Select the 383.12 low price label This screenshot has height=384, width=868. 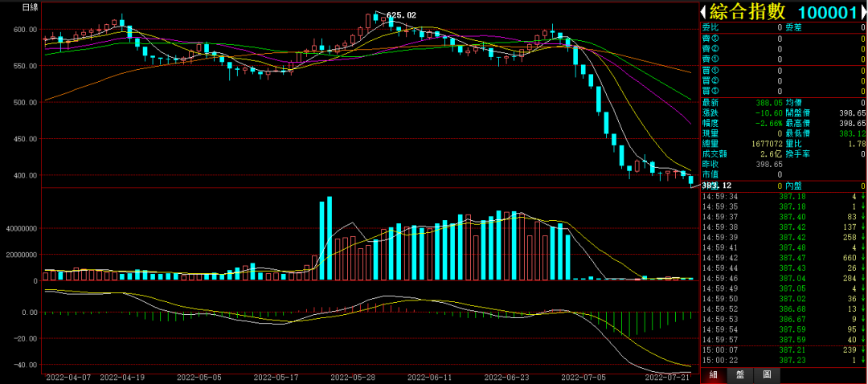pyautogui.click(x=716, y=186)
